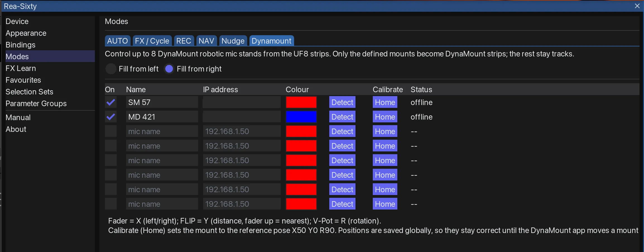Open the Manual from the sidebar
The height and width of the screenshot is (252, 644).
coord(18,118)
